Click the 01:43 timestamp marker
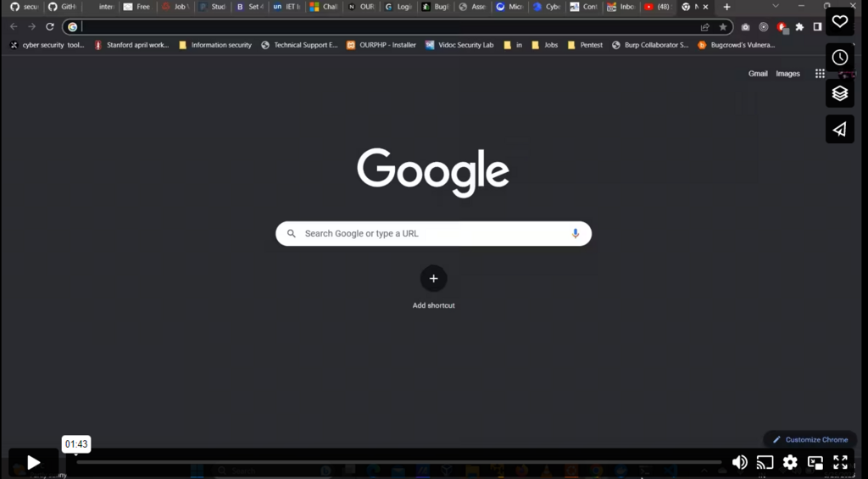Screen dimensions: 868x479 [75, 444]
